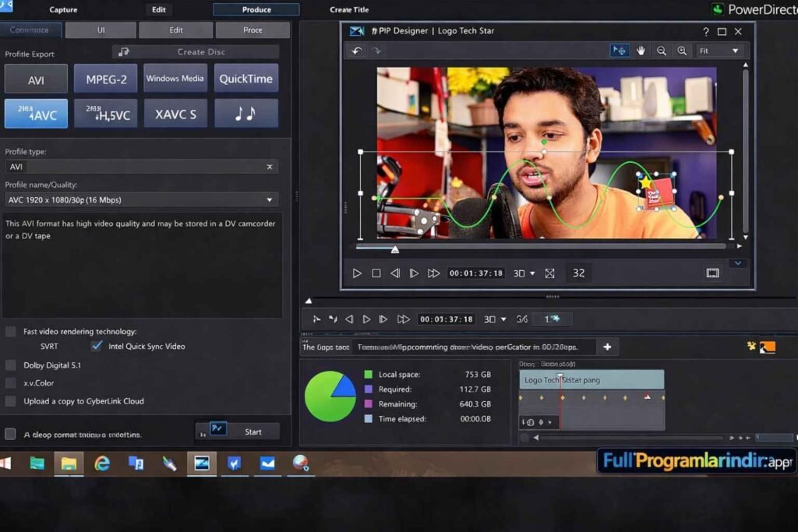Click the zoom out magnifier icon
This screenshot has width=798, height=532.
[x=662, y=51]
